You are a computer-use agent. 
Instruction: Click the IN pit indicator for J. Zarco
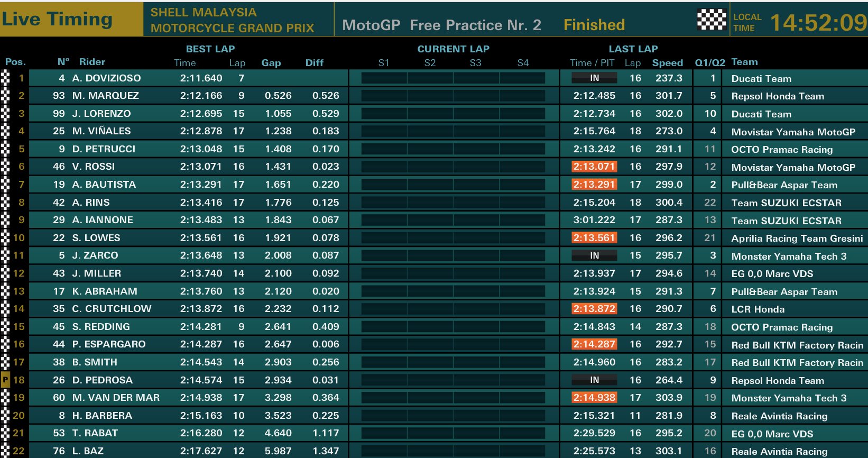[x=594, y=255]
